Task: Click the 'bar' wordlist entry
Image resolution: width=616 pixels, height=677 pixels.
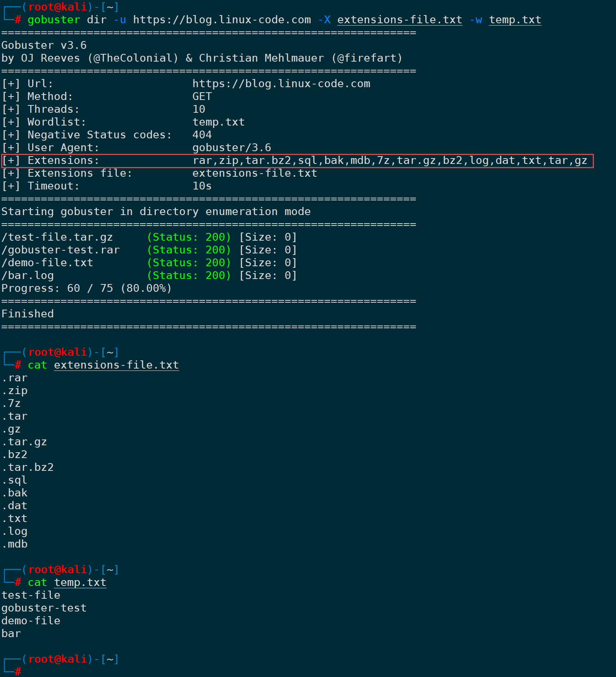Action: (x=11, y=634)
